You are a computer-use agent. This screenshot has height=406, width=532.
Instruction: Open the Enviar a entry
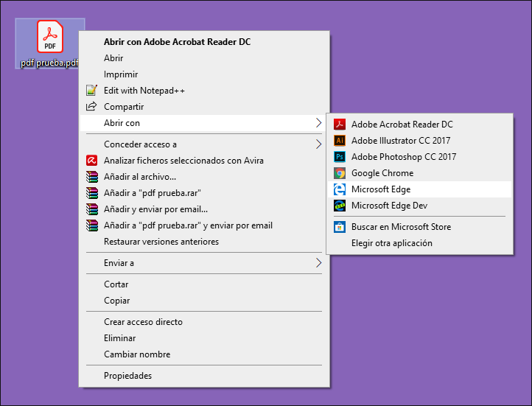[x=204, y=263]
